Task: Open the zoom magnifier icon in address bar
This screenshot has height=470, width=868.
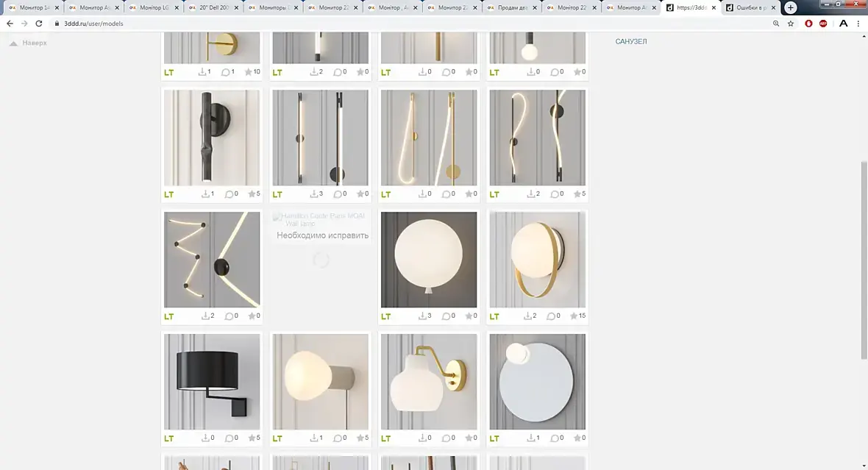Action: pos(776,24)
